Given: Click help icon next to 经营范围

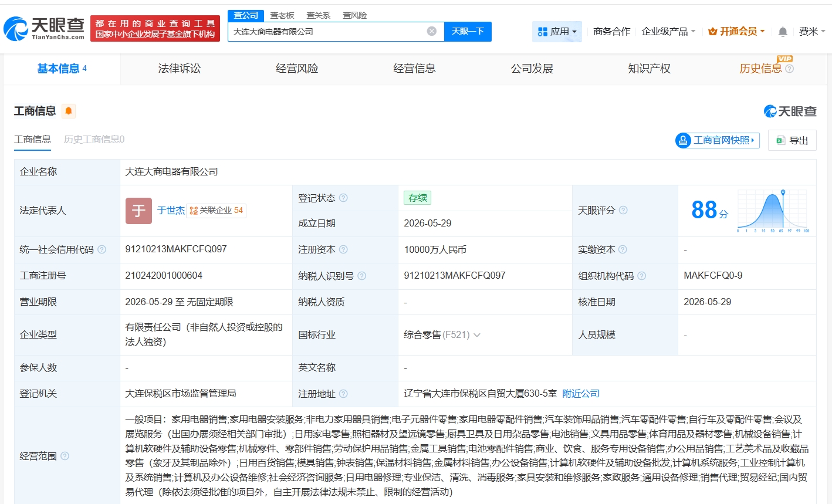Looking at the screenshot, I should point(65,456).
